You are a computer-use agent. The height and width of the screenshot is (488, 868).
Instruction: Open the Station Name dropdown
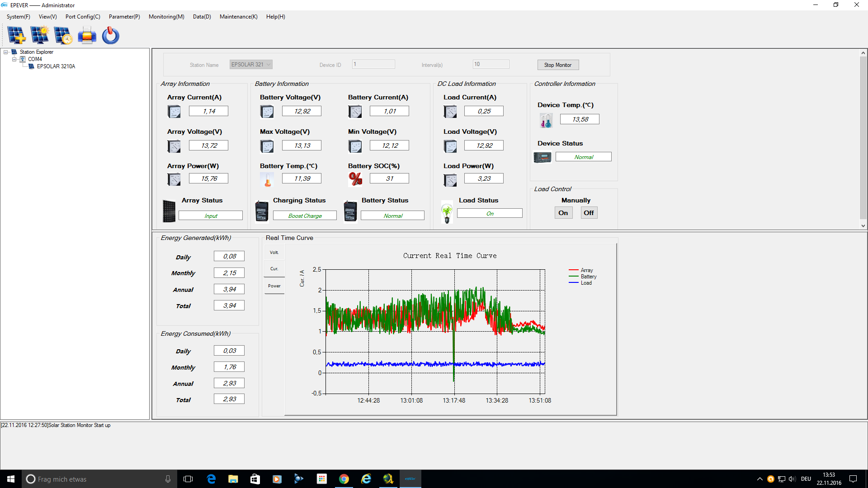click(269, 65)
